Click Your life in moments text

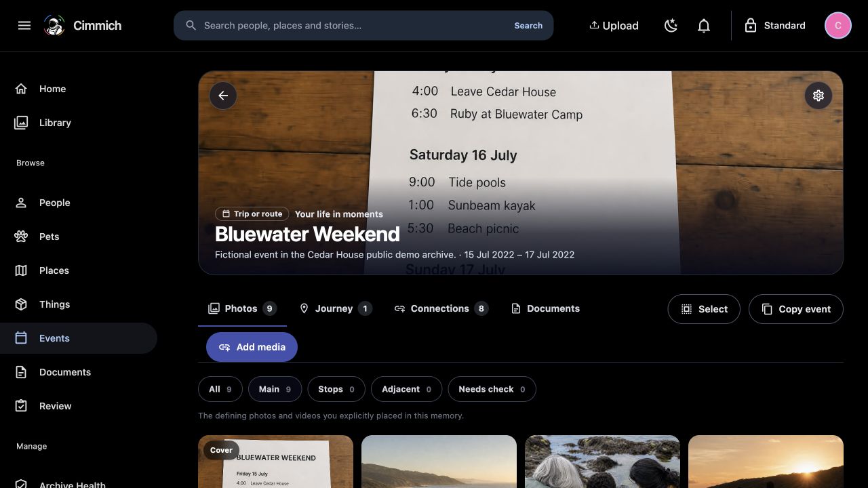click(x=339, y=214)
